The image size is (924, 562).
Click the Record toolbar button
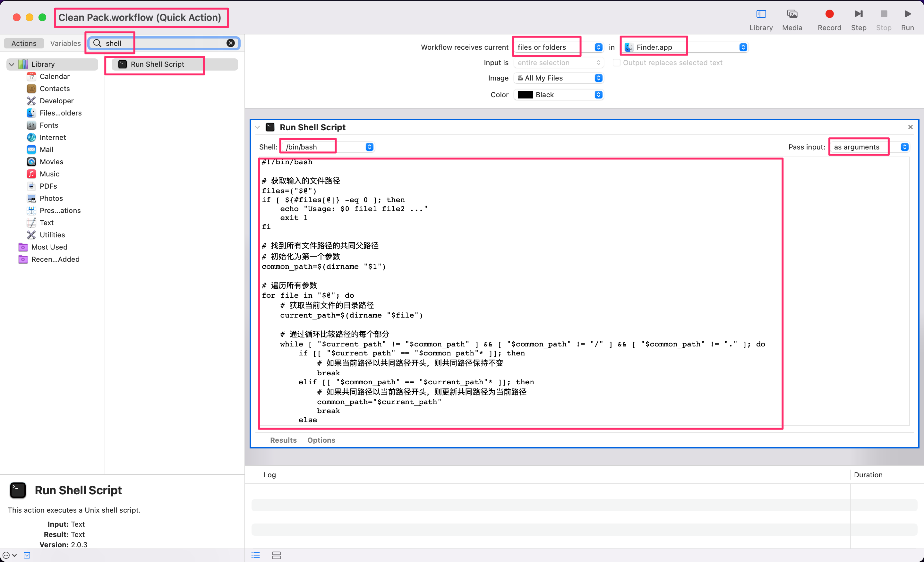[x=829, y=19]
